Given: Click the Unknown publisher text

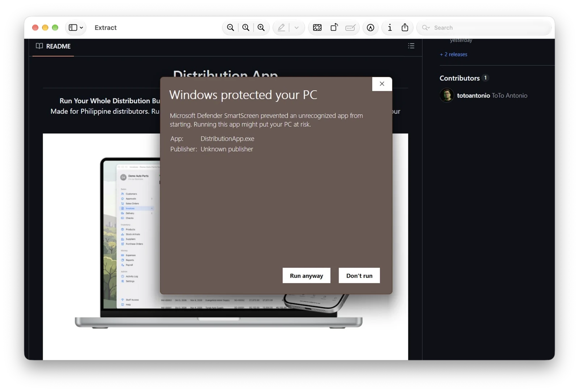Looking at the screenshot, I should [x=227, y=149].
